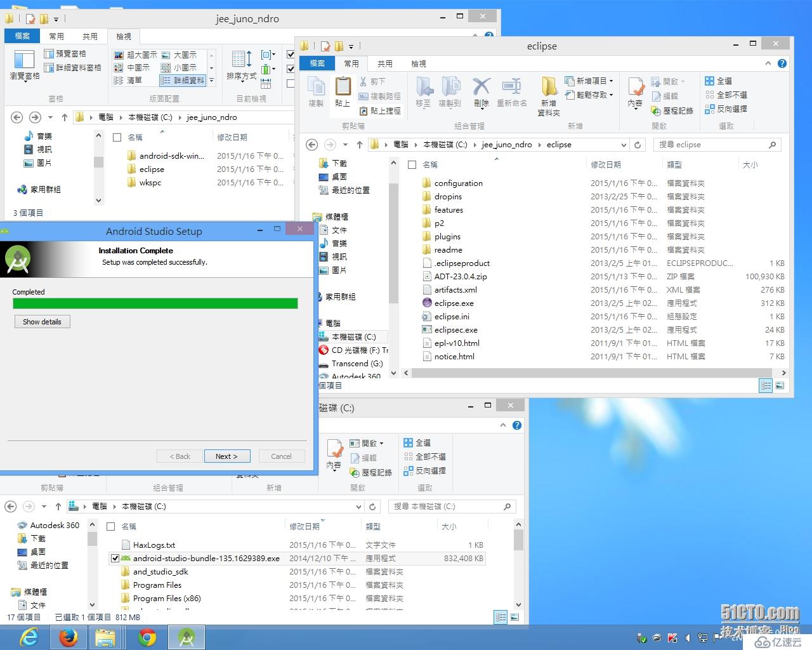Viewport: 812px width, 650px height.
Task: Open Internet Explorer from the taskbar
Action: click(29, 637)
